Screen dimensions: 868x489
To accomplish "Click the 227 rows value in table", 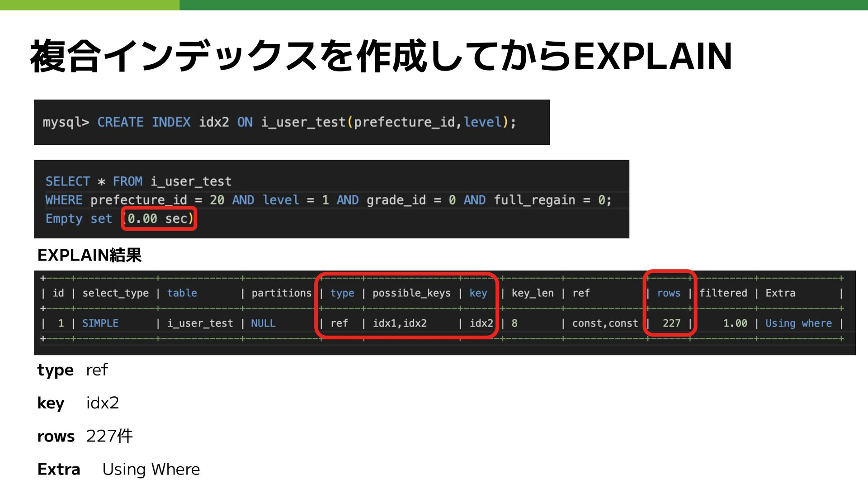I will tap(671, 323).
